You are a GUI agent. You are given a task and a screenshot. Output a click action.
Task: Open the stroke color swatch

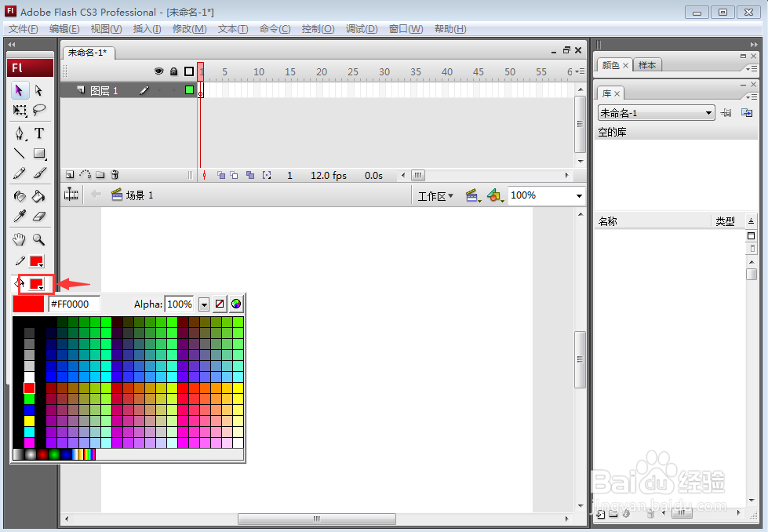37,261
